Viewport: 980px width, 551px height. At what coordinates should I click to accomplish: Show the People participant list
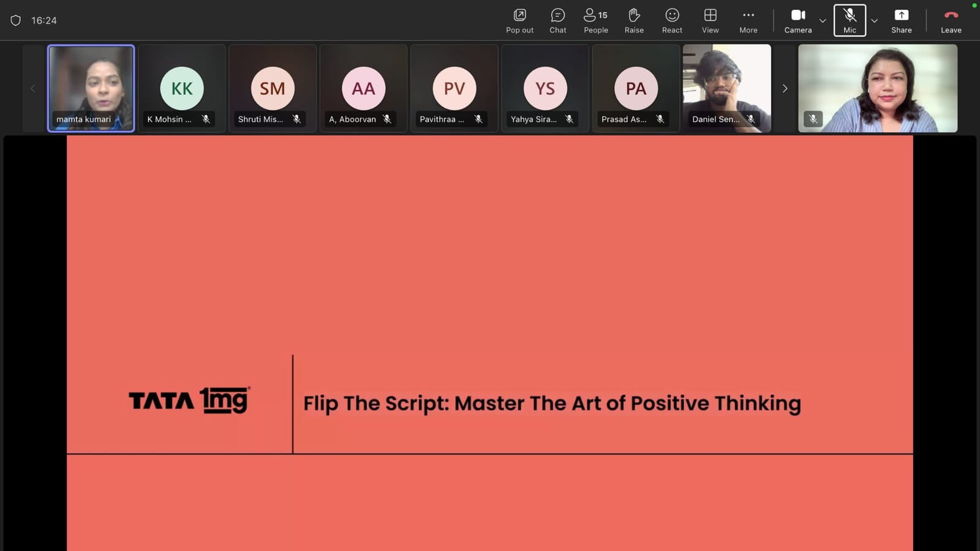point(595,20)
